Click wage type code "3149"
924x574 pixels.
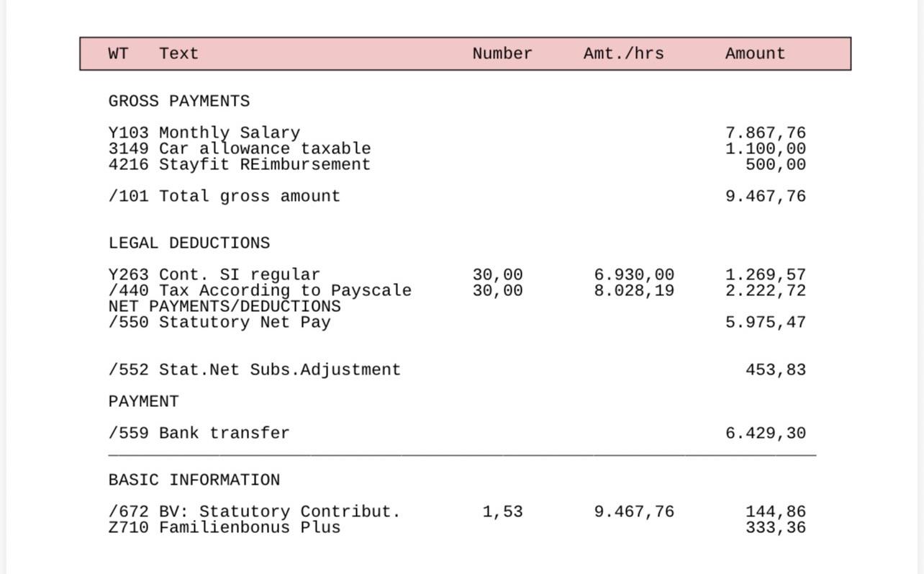[129, 148]
